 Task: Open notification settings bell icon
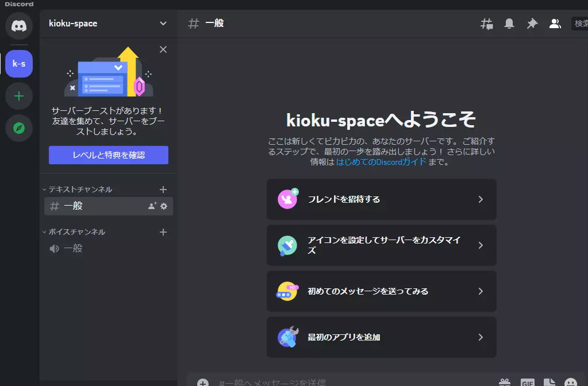coord(509,24)
